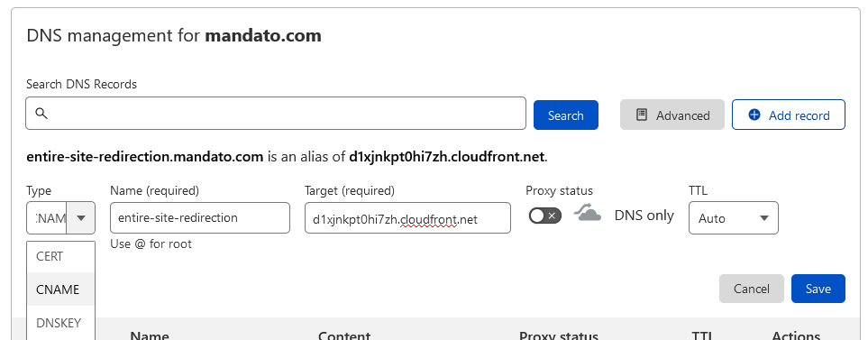868x340 pixels.
Task: Open the Advanced search options
Action: [672, 115]
